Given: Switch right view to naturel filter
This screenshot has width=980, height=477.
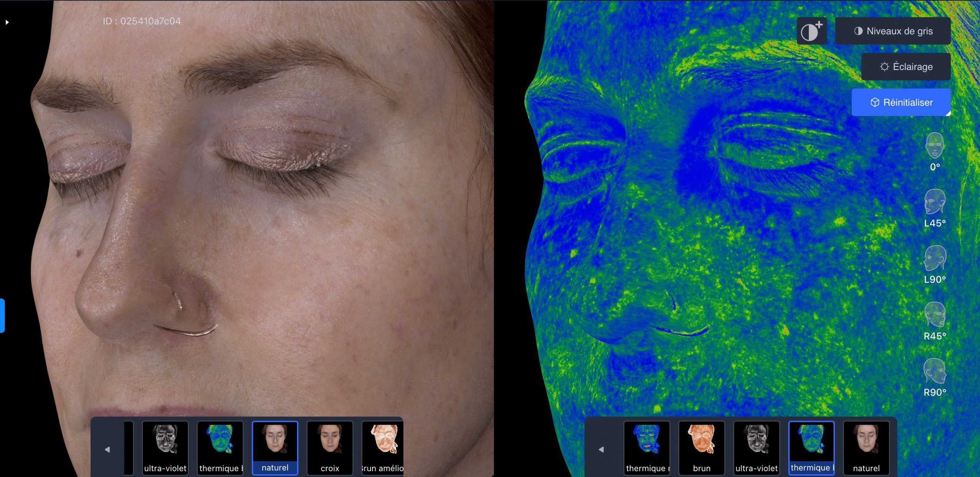Looking at the screenshot, I should (x=866, y=447).
